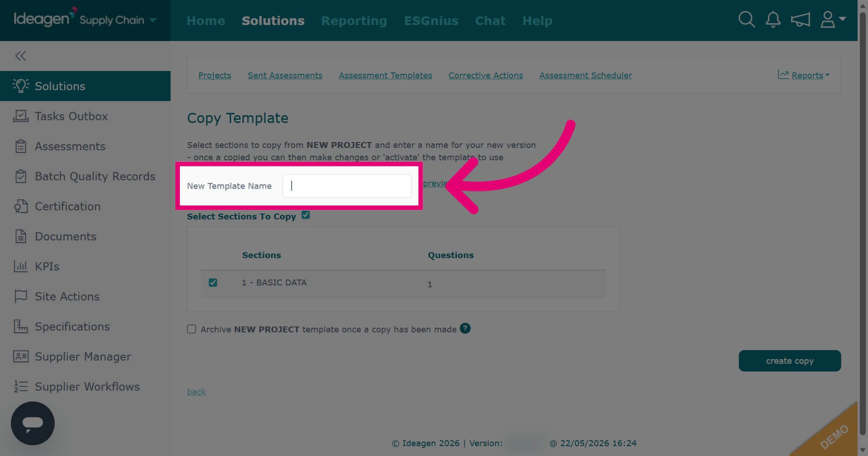The image size is (868, 456).
Task: Click the Batch Quality Records icon
Action: tap(21, 176)
